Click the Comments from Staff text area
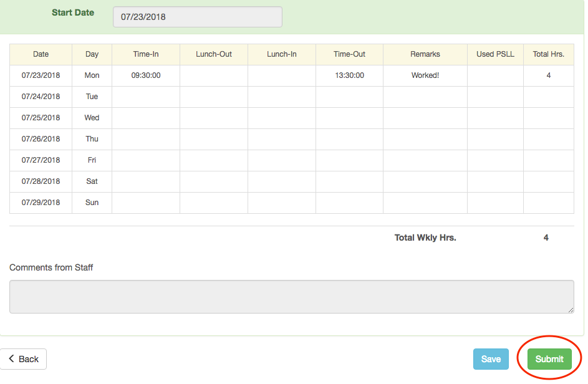588x384 pixels. pyautogui.click(x=291, y=297)
